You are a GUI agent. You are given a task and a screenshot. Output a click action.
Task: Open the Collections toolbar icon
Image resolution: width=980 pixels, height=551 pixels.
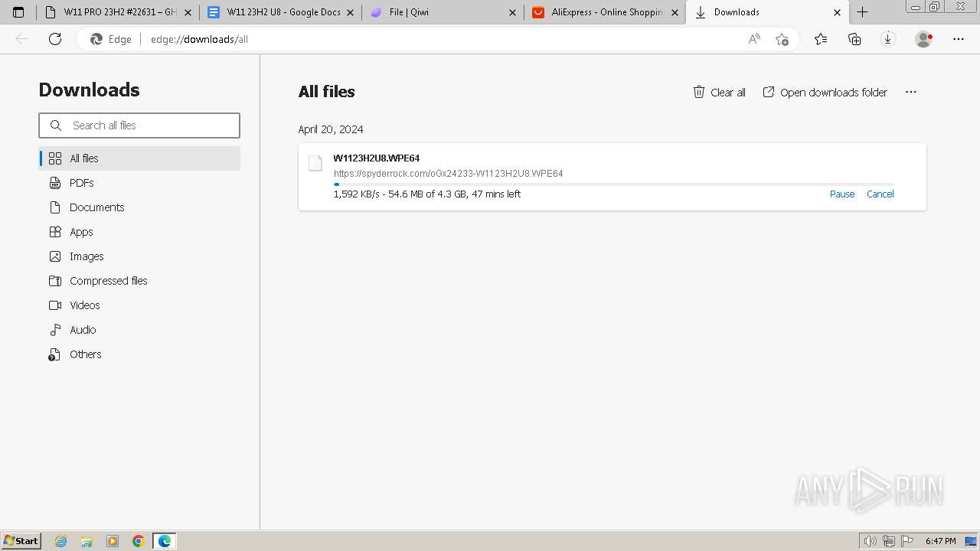point(854,39)
